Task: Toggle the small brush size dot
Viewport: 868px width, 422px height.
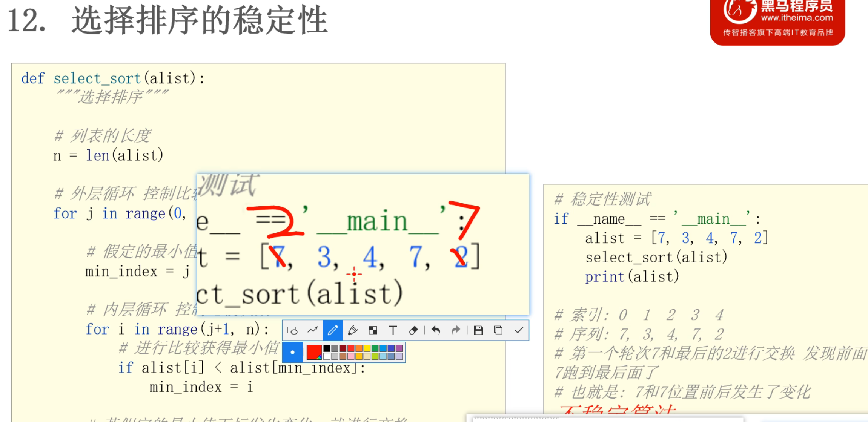Action: (292, 352)
